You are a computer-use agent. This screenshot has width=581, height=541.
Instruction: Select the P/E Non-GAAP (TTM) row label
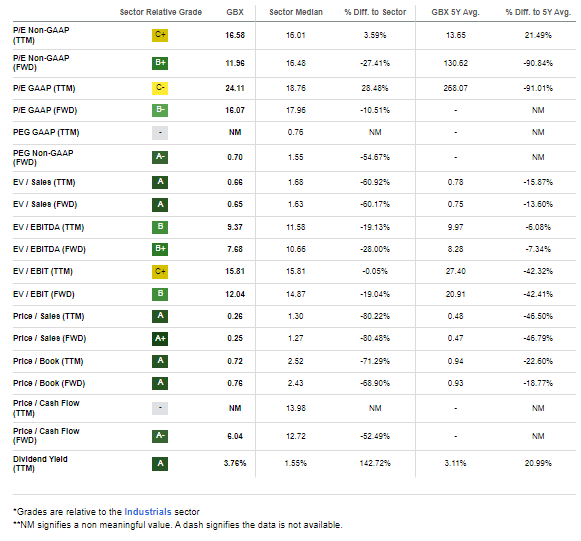(41, 35)
